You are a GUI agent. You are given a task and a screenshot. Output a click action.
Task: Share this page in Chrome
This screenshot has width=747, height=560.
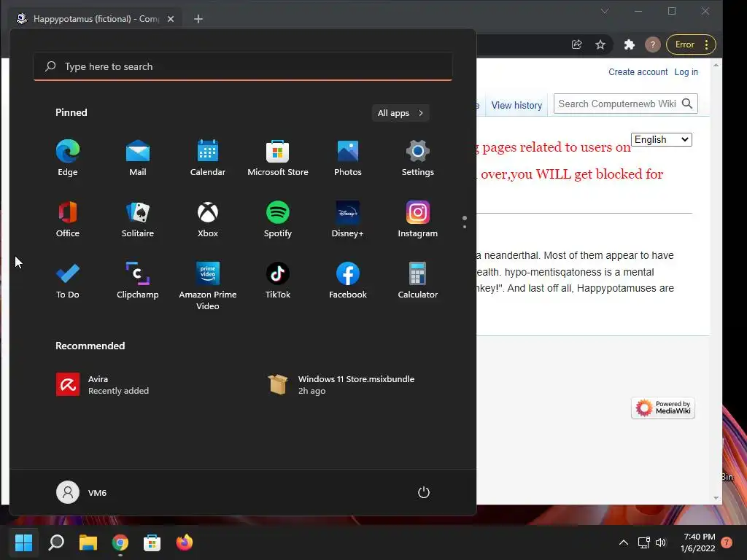576,44
